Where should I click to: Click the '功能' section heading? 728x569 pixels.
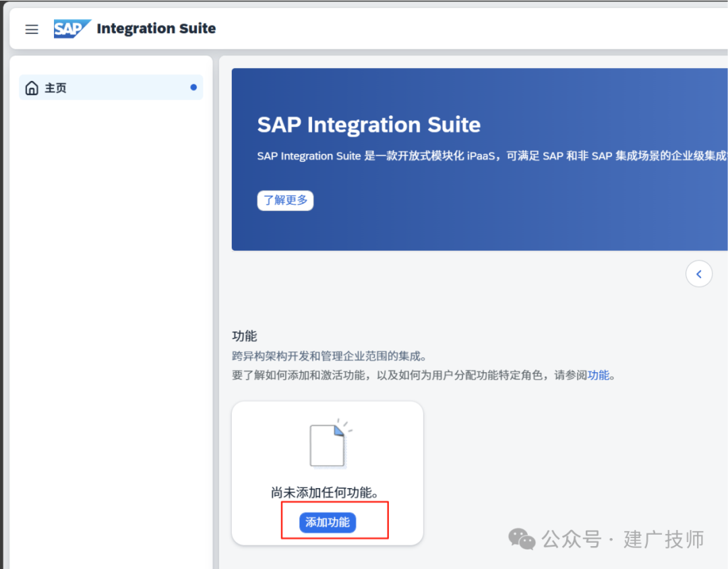click(244, 336)
